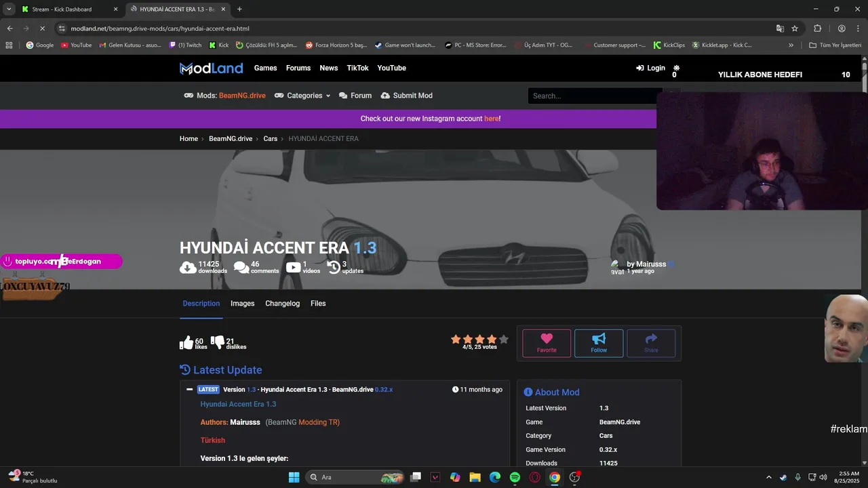Open the Chrome profile icon

point(842,28)
